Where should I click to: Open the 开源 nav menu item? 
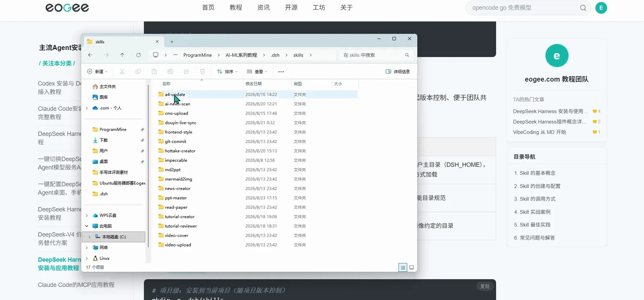click(291, 8)
